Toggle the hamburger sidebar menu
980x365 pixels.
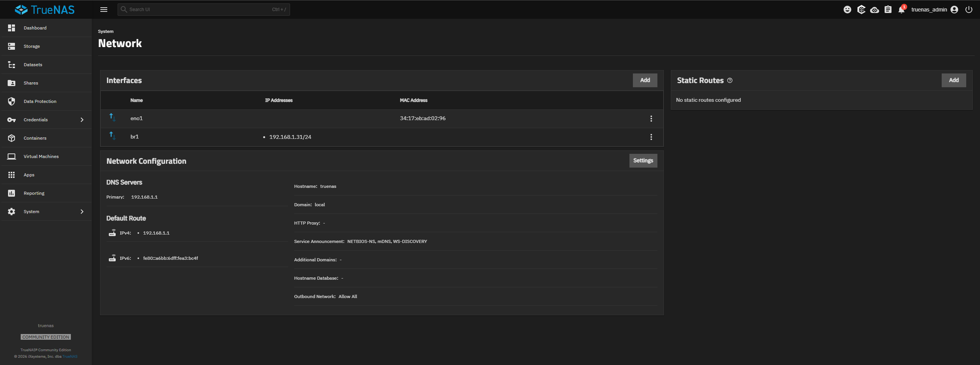point(104,10)
